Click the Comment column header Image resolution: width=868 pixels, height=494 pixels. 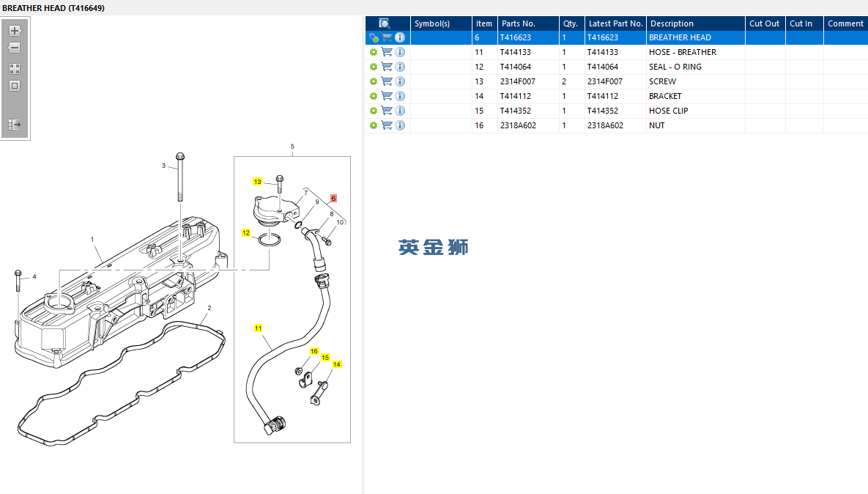pos(845,23)
